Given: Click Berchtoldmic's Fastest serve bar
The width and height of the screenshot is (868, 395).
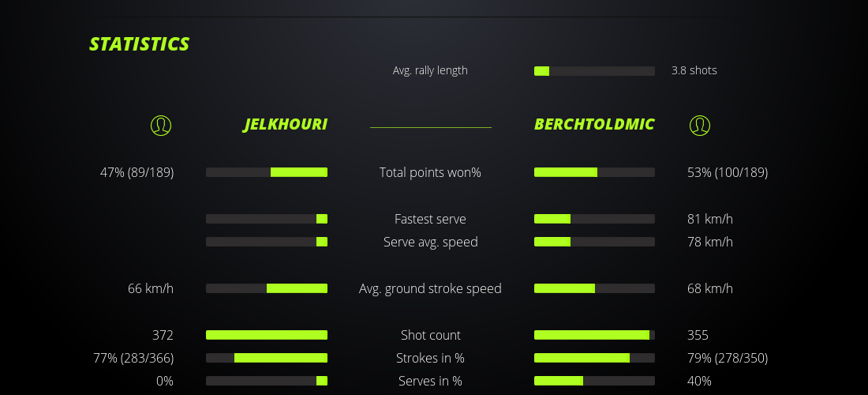Looking at the screenshot, I should click(x=594, y=219).
